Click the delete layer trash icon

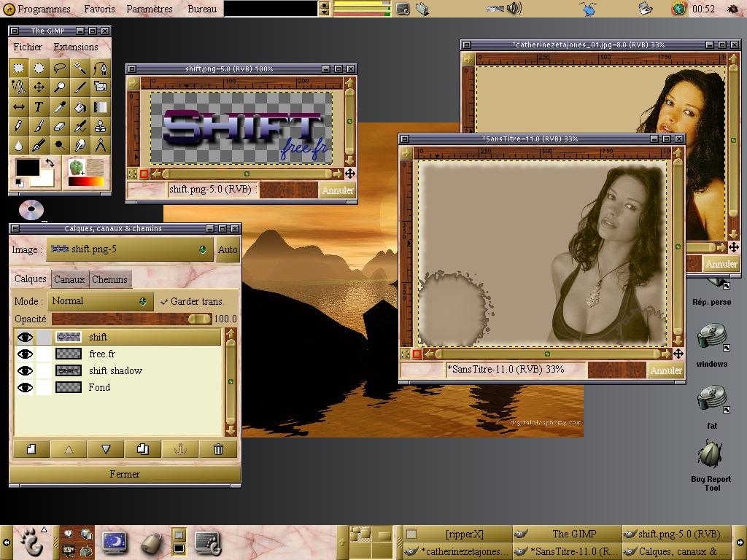218,449
